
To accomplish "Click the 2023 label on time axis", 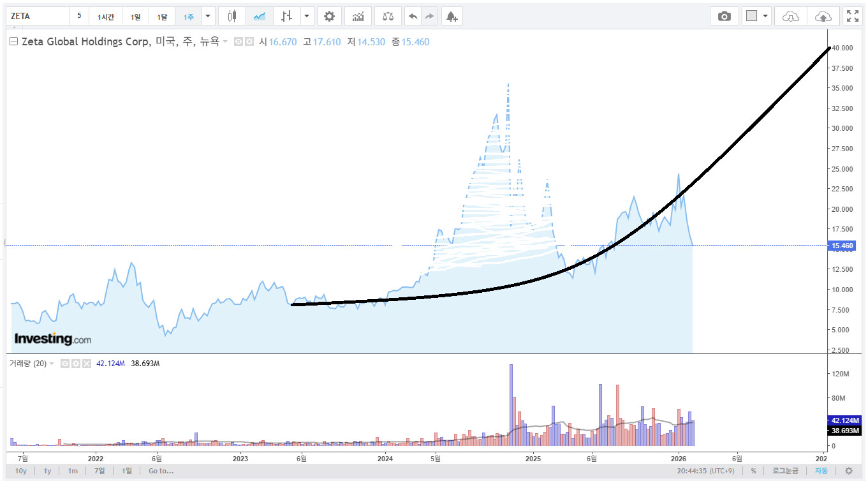I will (240, 458).
